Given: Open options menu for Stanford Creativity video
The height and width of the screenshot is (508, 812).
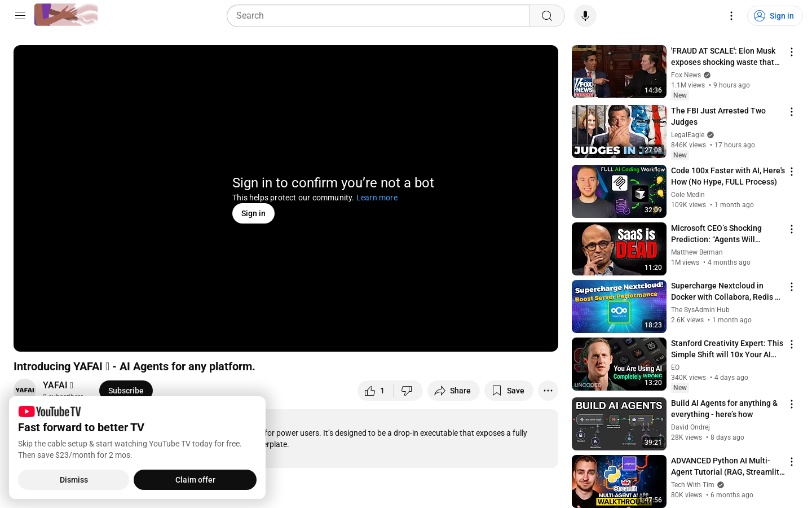Looking at the screenshot, I should [792, 344].
